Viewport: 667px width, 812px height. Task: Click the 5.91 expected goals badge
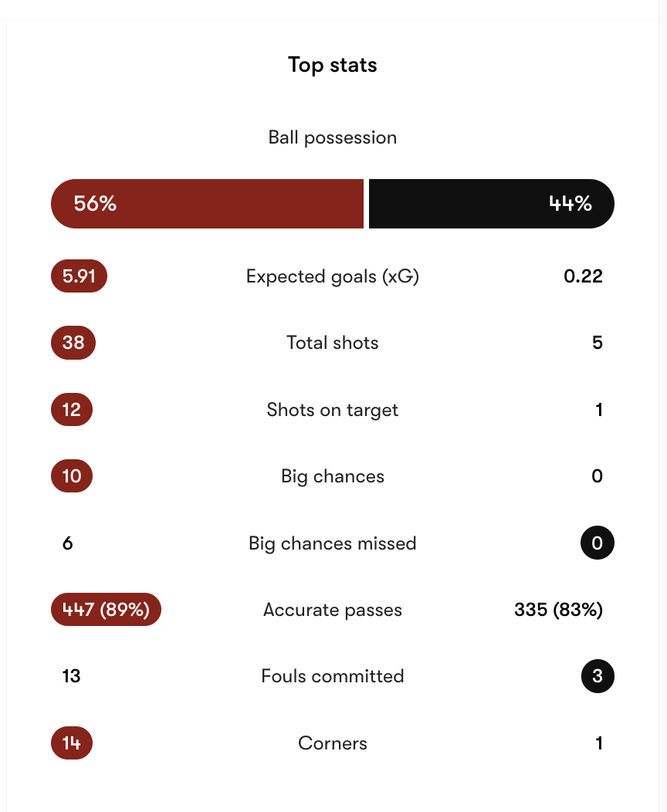click(79, 276)
